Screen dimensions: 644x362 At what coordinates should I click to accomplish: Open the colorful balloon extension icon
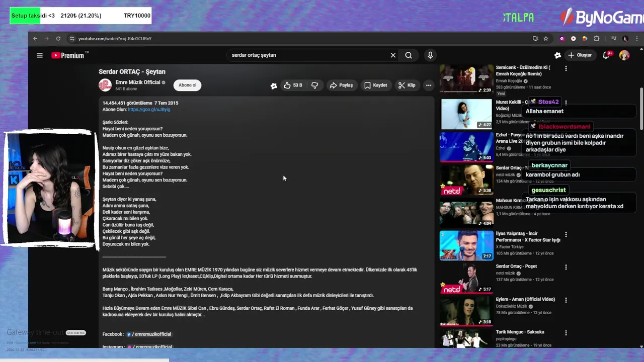(x=585, y=39)
